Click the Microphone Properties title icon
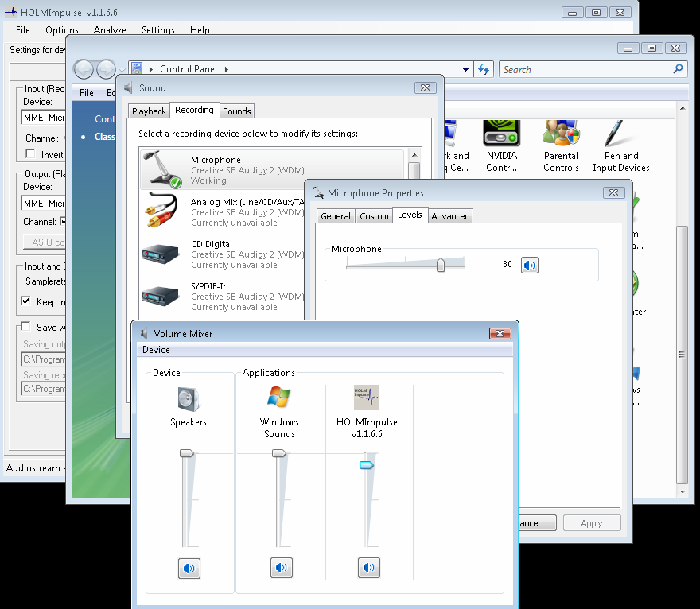Image resolution: width=700 pixels, height=609 pixels. pos(318,192)
